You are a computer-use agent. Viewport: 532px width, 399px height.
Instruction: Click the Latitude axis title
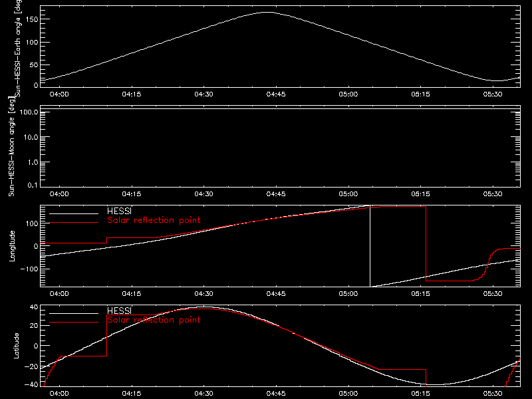(16, 346)
